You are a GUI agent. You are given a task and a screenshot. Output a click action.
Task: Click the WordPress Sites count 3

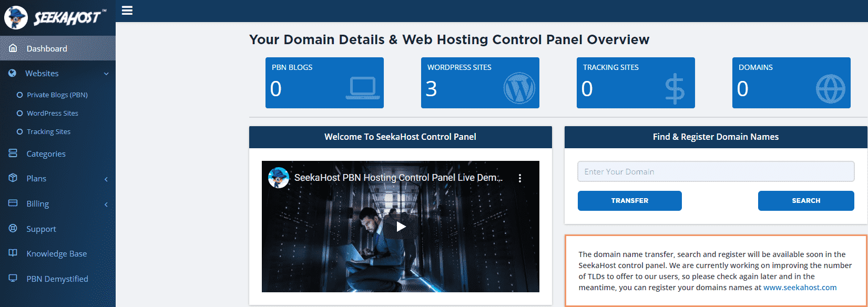click(431, 89)
